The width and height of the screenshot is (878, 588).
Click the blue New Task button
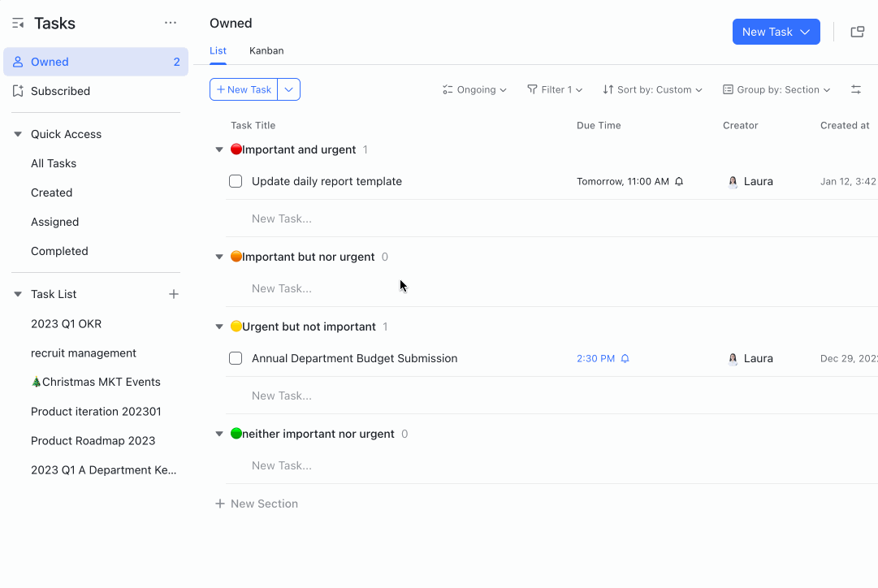coord(776,32)
